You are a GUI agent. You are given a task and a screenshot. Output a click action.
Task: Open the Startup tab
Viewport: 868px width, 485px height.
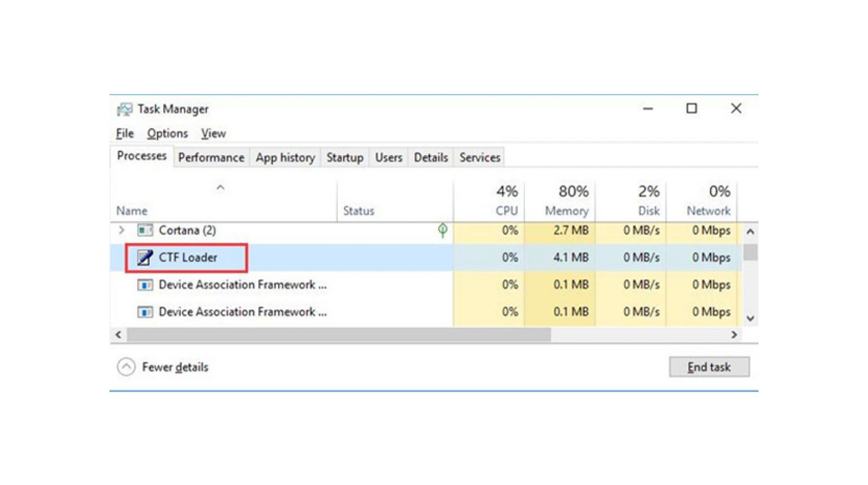click(x=345, y=157)
